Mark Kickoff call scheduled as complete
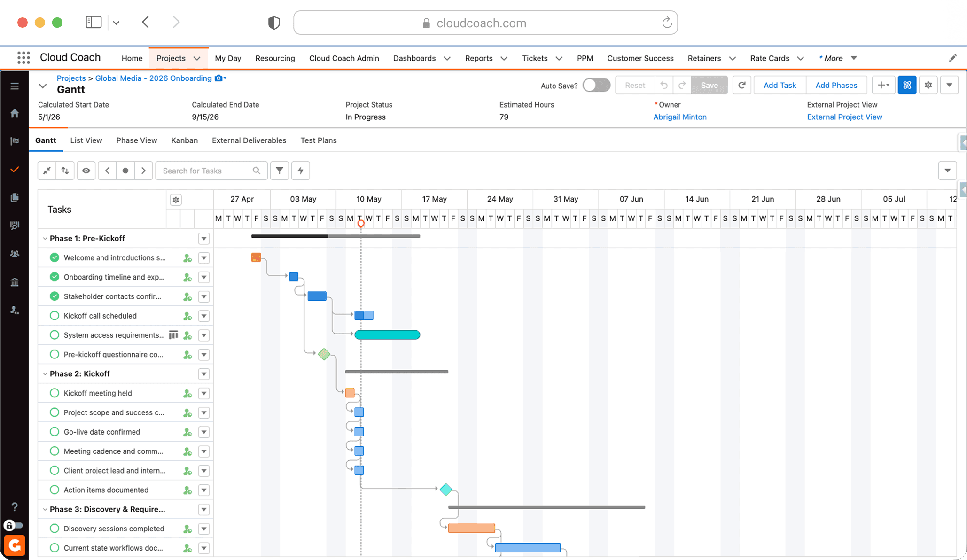The width and height of the screenshot is (967, 560). tap(55, 316)
